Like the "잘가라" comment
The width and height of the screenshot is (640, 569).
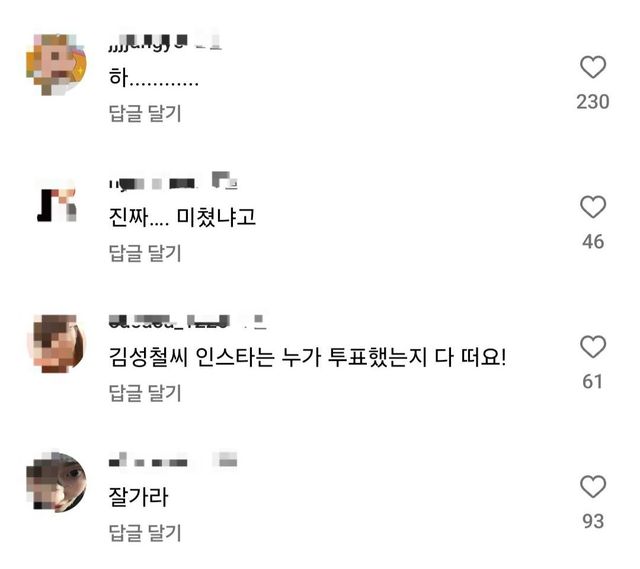(x=593, y=487)
